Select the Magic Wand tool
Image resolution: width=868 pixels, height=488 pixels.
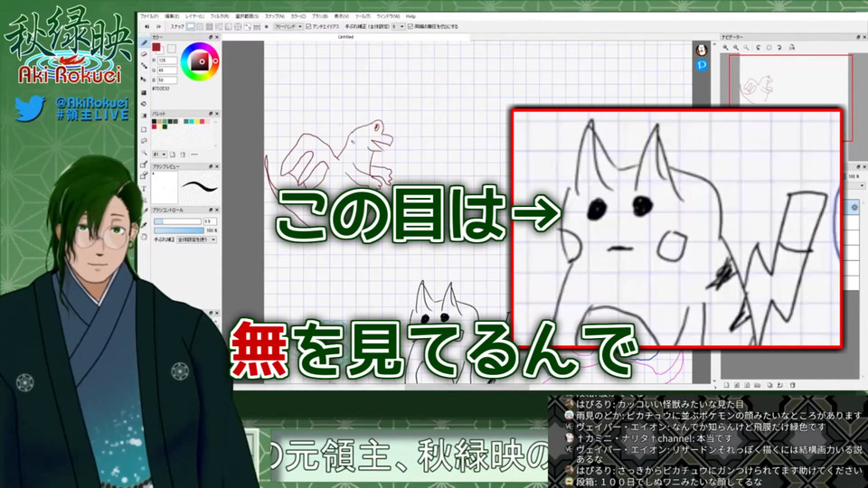tap(144, 152)
